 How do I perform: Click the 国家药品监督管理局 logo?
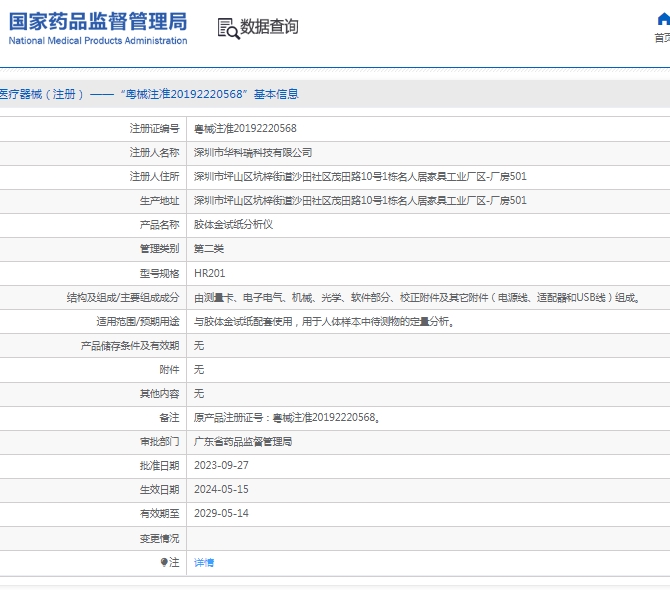point(98,22)
